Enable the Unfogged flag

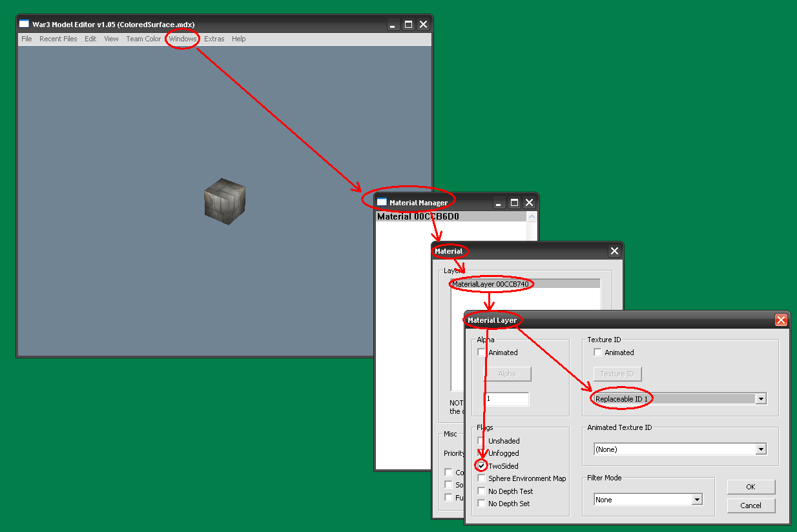[481, 453]
